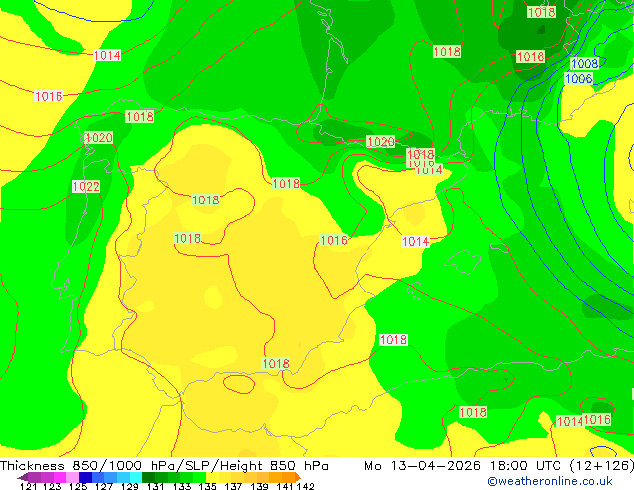
Task: Click the 1016 label on the yellow area at left
Action: point(49,97)
